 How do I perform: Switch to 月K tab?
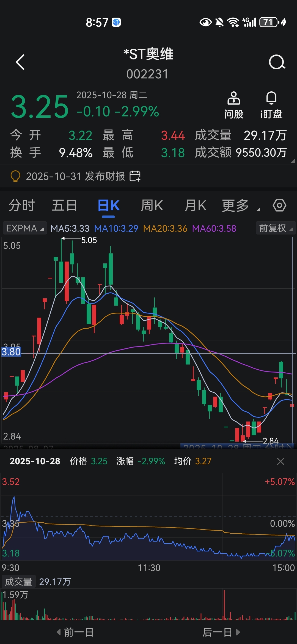(196, 206)
